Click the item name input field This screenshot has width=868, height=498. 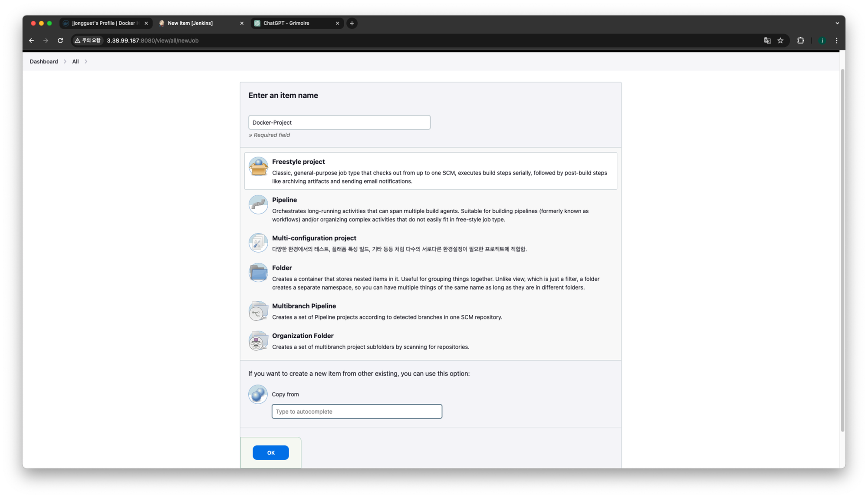339,122
